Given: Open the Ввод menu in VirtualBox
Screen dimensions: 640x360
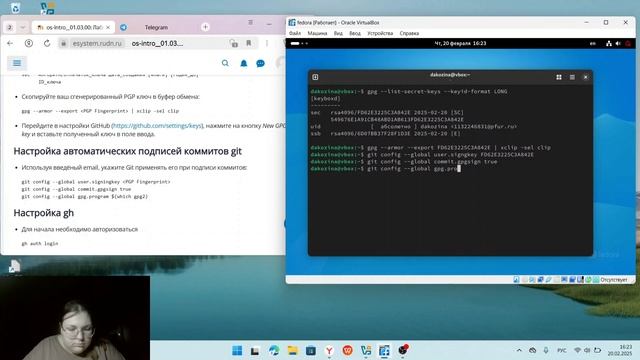Looking at the screenshot, I should pos(355,33).
